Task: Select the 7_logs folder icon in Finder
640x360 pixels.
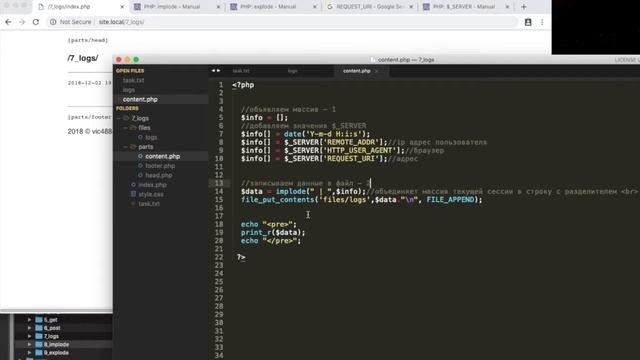Action: 39,336
